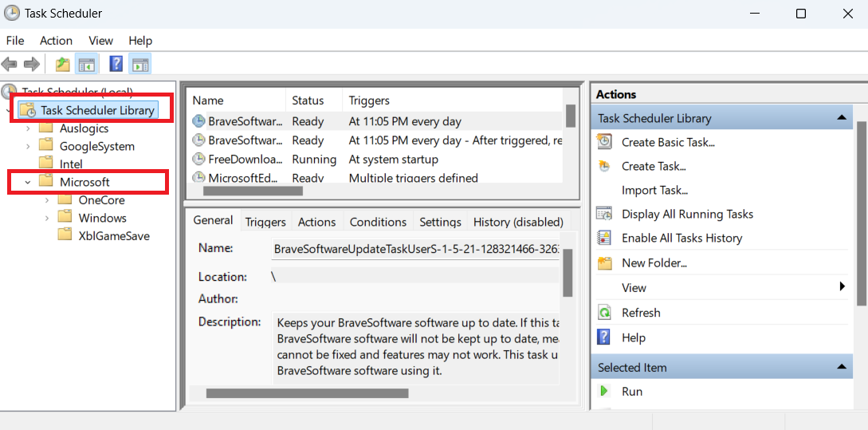Expand the GoogleSystem tree node
868x430 pixels.
coord(28,146)
